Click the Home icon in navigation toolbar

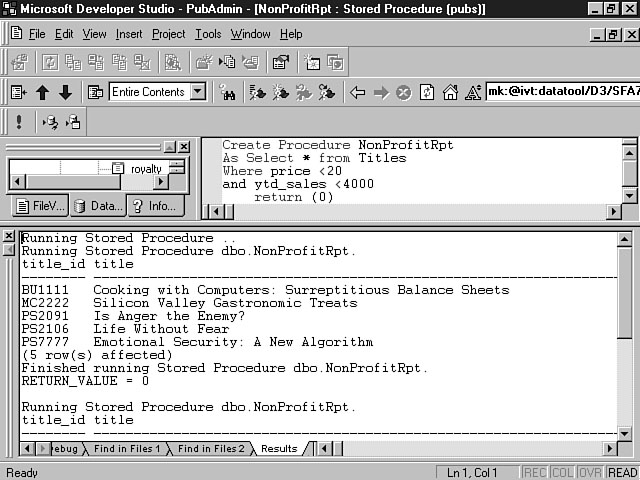pyautogui.click(x=450, y=92)
